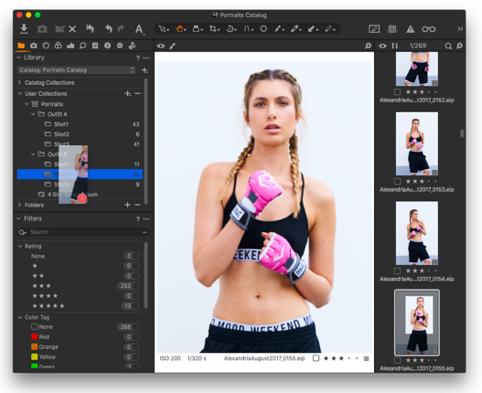Select the AlexandriaAu...t2017_0153 thumbnail
482x393 pixels.
[x=417, y=144]
